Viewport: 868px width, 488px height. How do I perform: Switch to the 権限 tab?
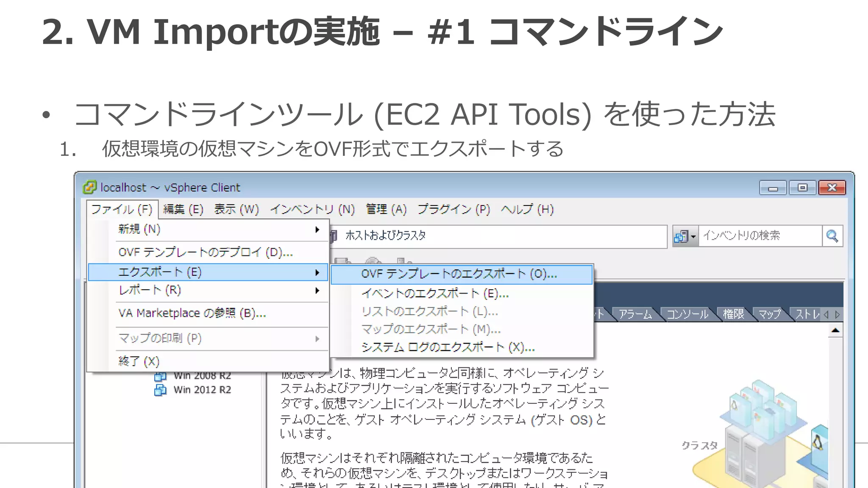pyautogui.click(x=733, y=314)
